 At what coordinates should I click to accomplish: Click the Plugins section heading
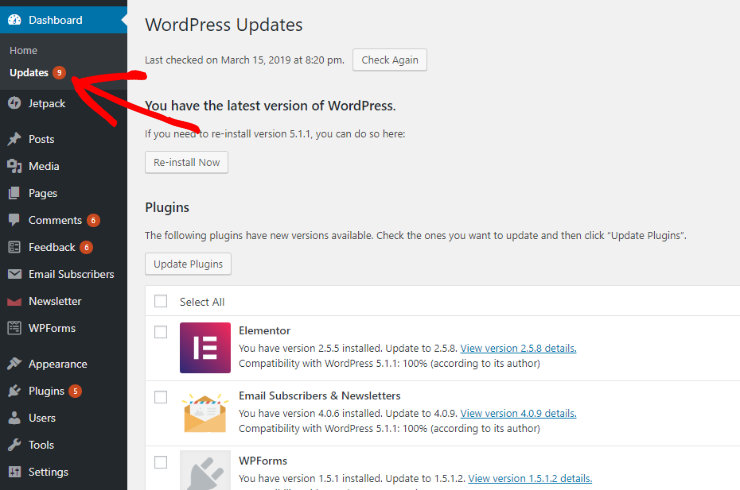pos(167,207)
